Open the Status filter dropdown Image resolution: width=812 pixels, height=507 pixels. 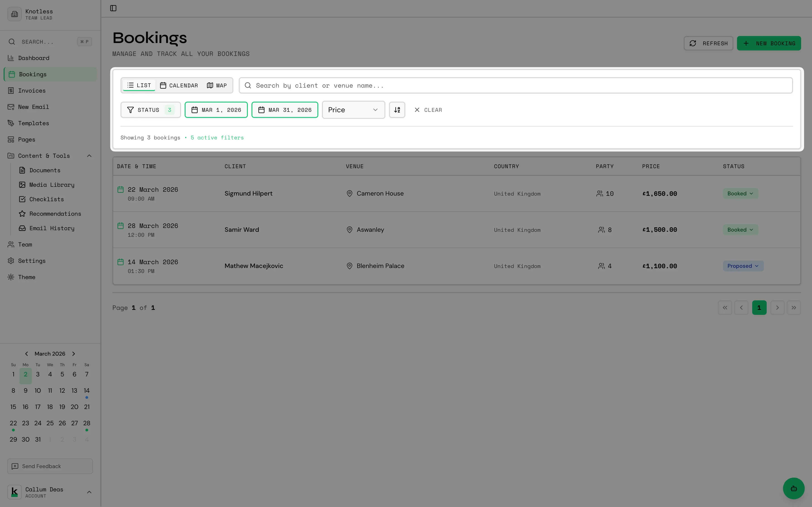(x=150, y=110)
